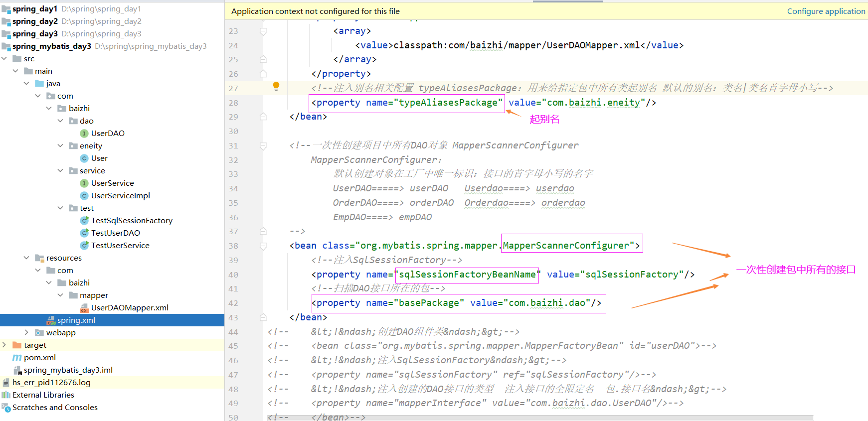Click the UserServiceImpl class icon
Image resolution: width=868 pixels, height=421 pixels.
pyautogui.click(x=84, y=196)
